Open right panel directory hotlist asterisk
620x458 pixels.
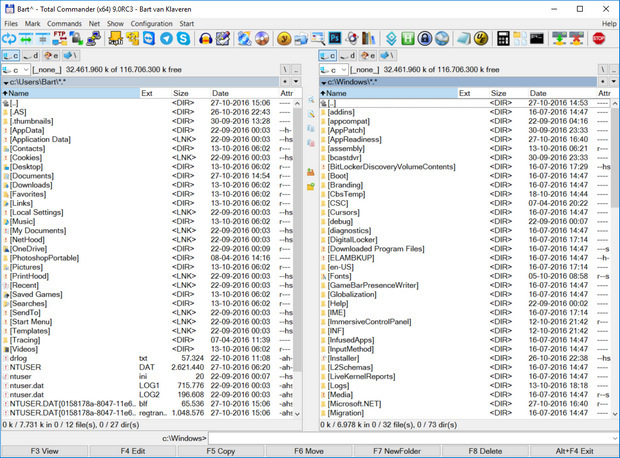click(x=603, y=82)
